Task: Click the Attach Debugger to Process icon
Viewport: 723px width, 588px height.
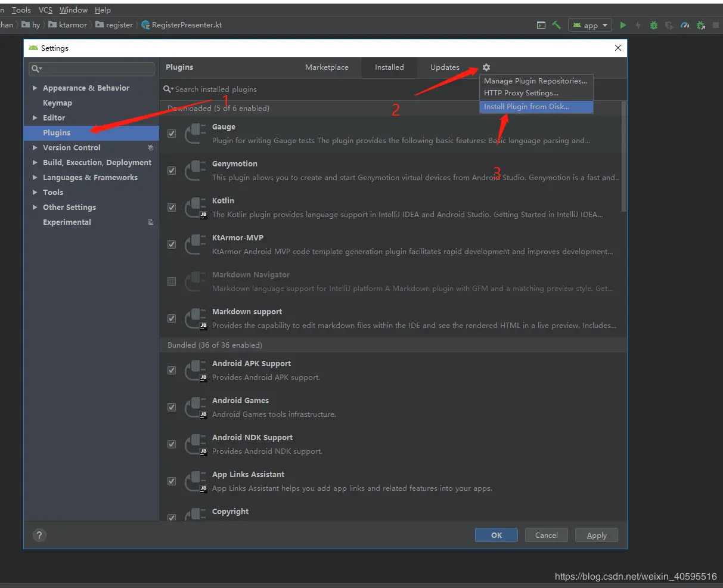Action: tap(700, 25)
